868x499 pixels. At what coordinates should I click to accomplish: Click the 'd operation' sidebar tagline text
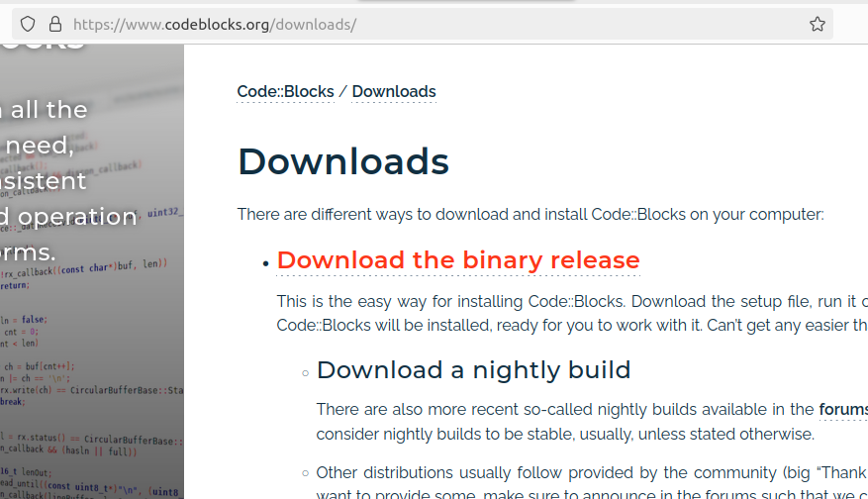click(x=68, y=217)
